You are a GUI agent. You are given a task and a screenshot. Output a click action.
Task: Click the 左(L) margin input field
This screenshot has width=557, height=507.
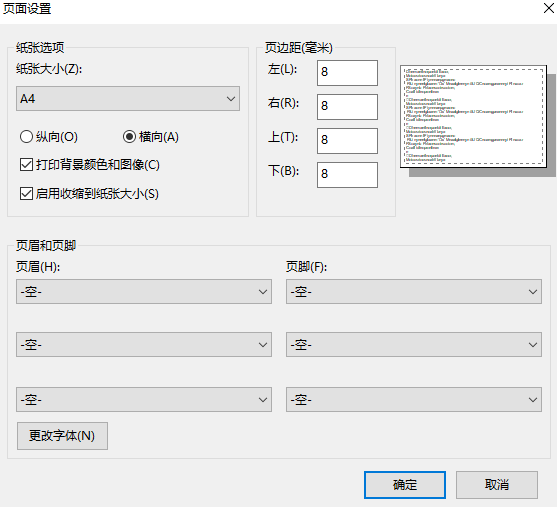tap(347, 73)
